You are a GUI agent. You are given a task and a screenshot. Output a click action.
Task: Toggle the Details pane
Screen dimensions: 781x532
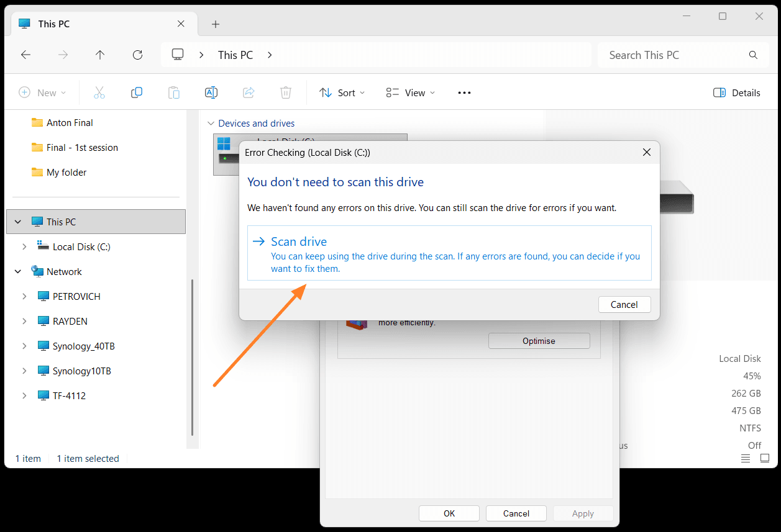737,92
